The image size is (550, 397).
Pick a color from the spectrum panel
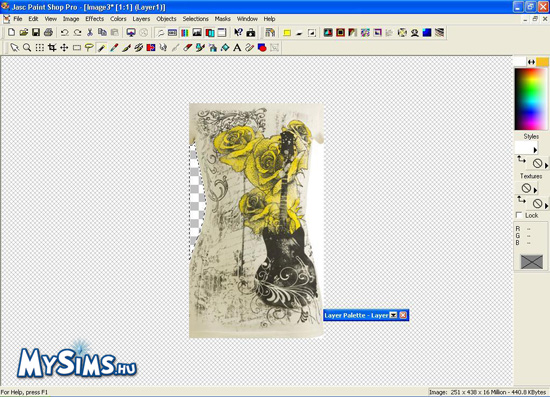coord(531,99)
